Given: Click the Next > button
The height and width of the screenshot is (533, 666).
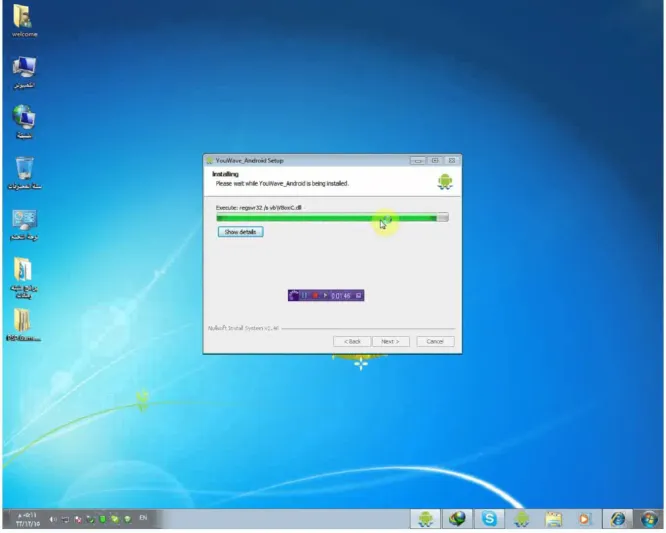Looking at the screenshot, I should [389, 341].
